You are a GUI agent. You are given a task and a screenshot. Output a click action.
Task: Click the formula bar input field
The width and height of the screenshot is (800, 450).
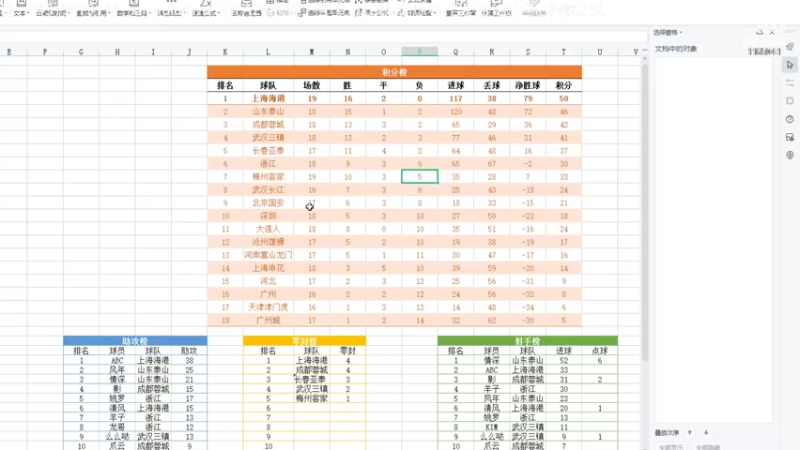pos(323,36)
